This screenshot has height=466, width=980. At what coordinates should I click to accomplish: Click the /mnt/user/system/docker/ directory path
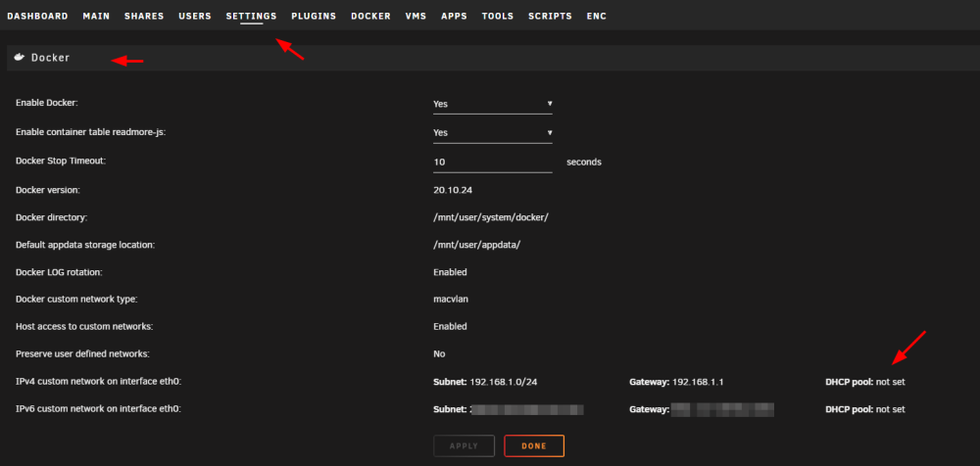point(491,217)
